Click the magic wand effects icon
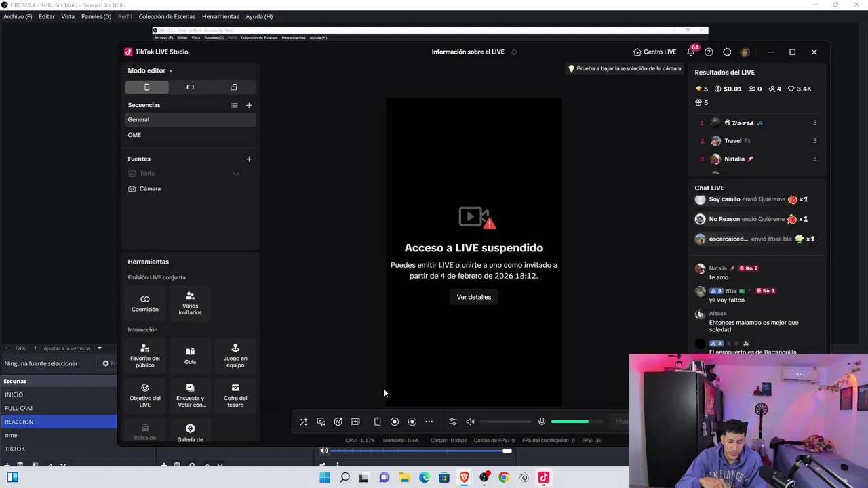The width and height of the screenshot is (868, 488). click(304, 422)
